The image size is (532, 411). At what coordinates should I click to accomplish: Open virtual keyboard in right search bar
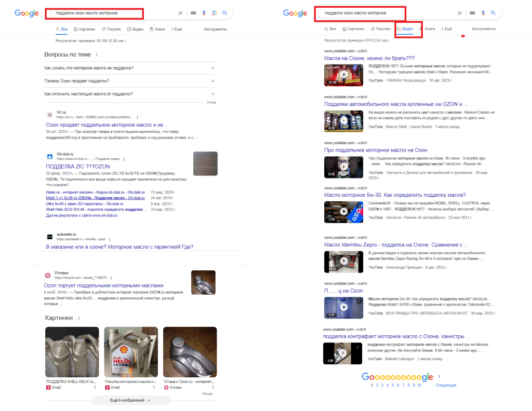click(472, 13)
